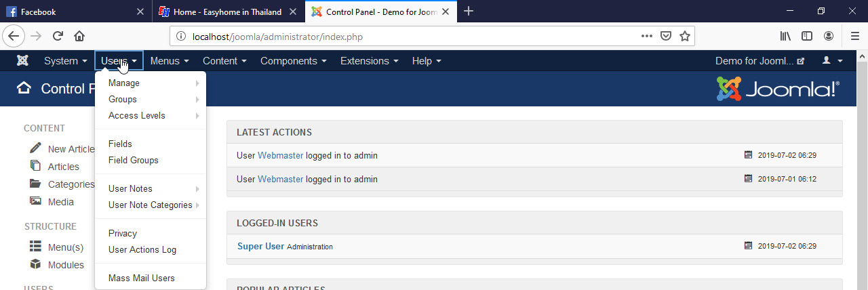Click the 2019-07-02 06:29 timestamp in Latest Actions
The width and height of the screenshot is (868, 290).
[787, 155]
